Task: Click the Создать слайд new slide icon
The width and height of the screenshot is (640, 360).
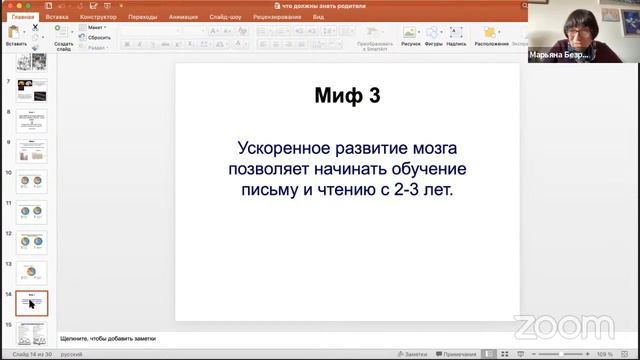Action: (61, 31)
